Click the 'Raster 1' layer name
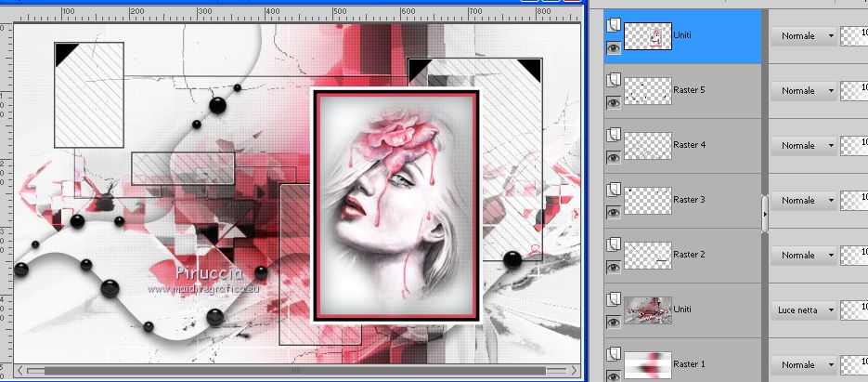The width and height of the screenshot is (868, 382). (689, 364)
